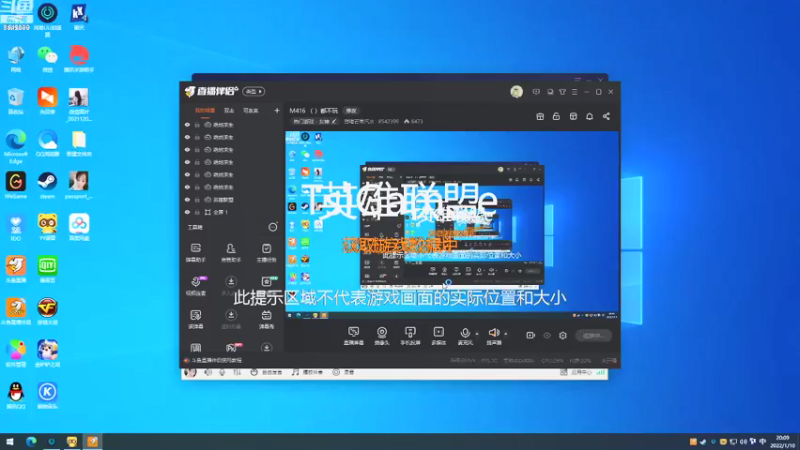The height and width of the screenshot is (450, 800).
Task: Open the settings gear in the bottom bar
Action: pyautogui.click(x=563, y=335)
